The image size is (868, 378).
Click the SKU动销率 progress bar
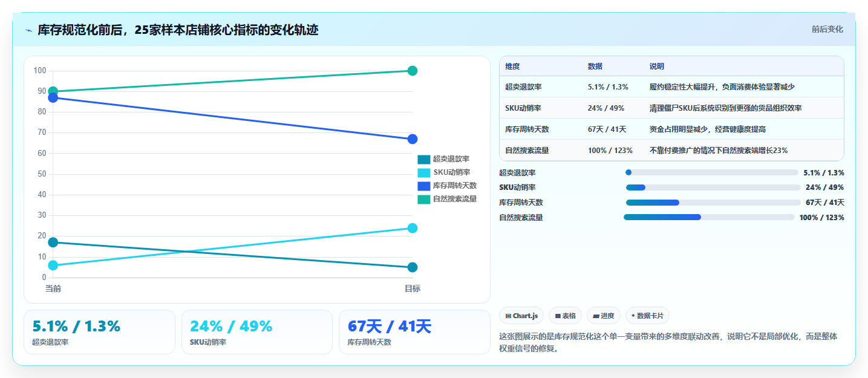(x=713, y=187)
